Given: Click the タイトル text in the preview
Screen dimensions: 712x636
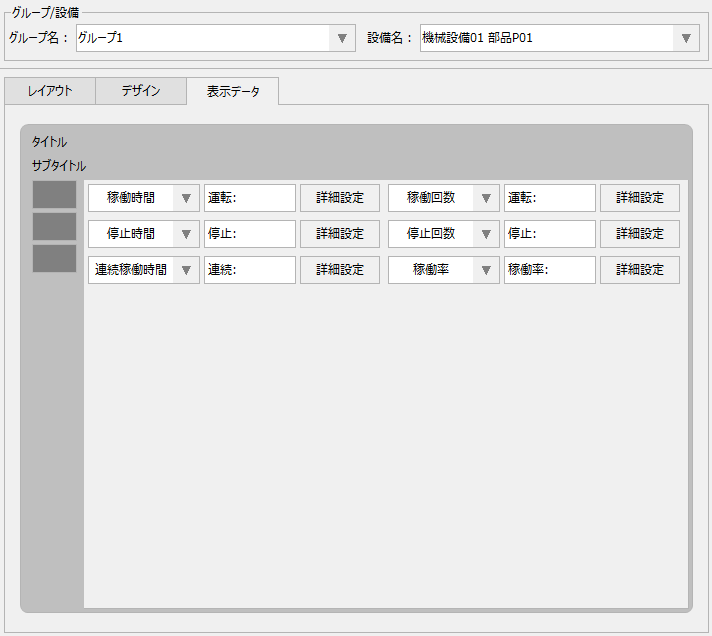Looking at the screenshot, I should tap(49, 142).
